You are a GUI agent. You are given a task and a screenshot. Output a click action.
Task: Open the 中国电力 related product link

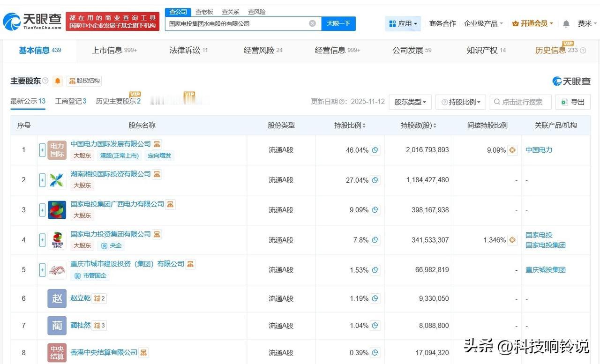539,150
